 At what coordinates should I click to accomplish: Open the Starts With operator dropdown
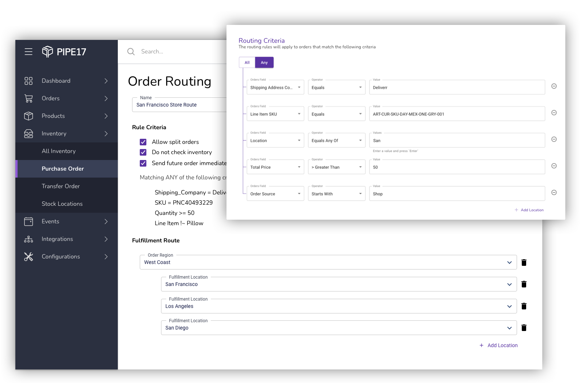[337, 194]
